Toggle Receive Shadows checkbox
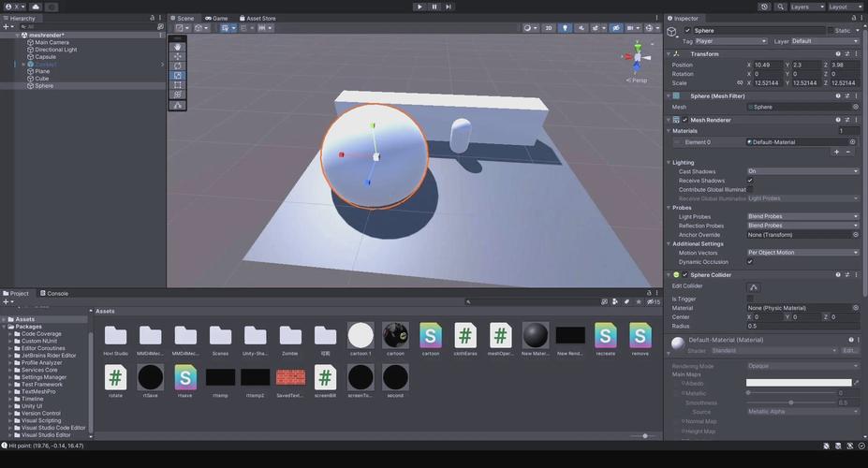Screen dimensions: 868x468 750,181
